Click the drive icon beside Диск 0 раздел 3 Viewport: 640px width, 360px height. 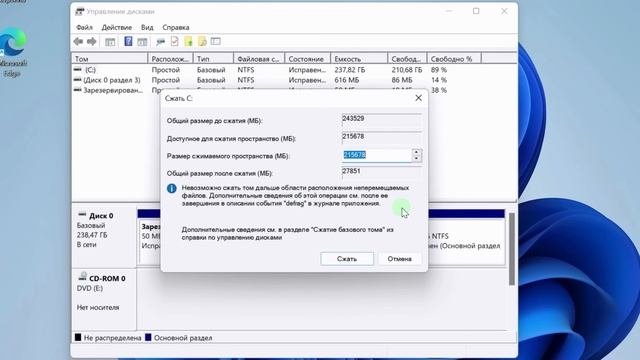[x=78, y=80]
